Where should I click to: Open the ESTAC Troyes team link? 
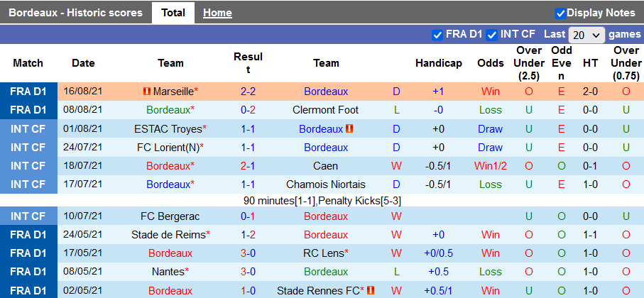pos(168,129)
